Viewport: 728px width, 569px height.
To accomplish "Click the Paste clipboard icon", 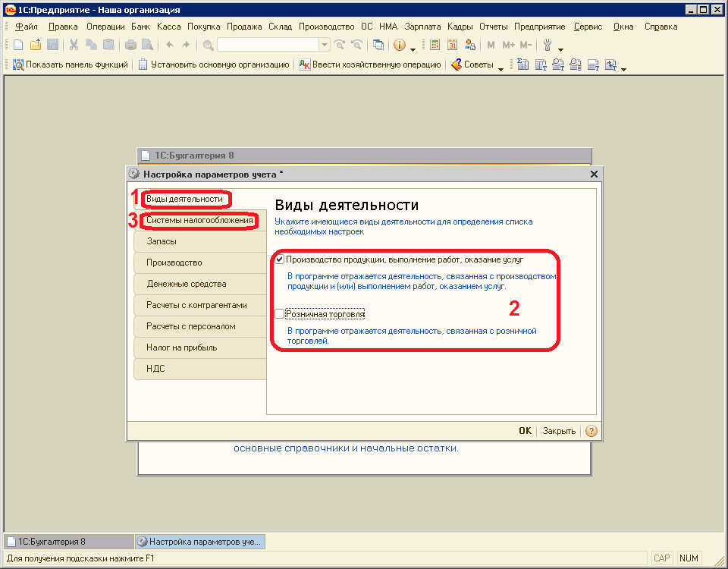I will coord(108,45).
